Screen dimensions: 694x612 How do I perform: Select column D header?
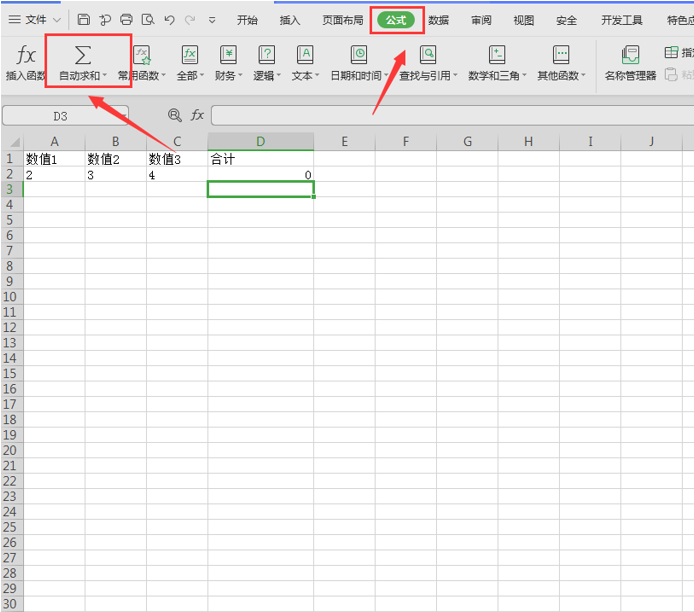tap(261, 142)
